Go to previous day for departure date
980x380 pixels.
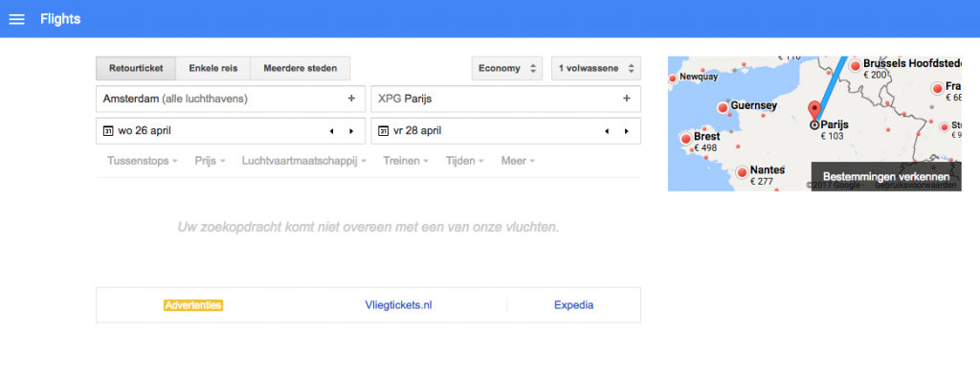[331, 131]
